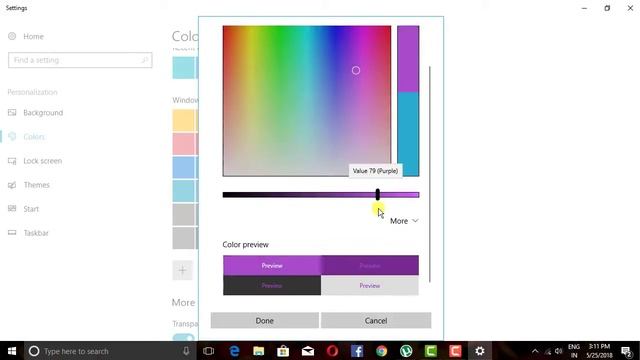Click the value slider thumb
The height and width of the screenshot is (360, 640).
(378, 194)
